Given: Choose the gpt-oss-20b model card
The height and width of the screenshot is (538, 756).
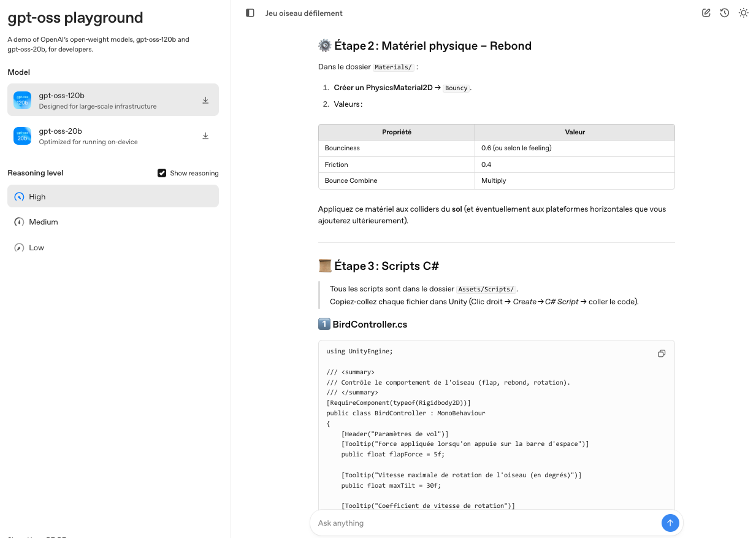Looking at the screenshot, I should tap(113, 136).
